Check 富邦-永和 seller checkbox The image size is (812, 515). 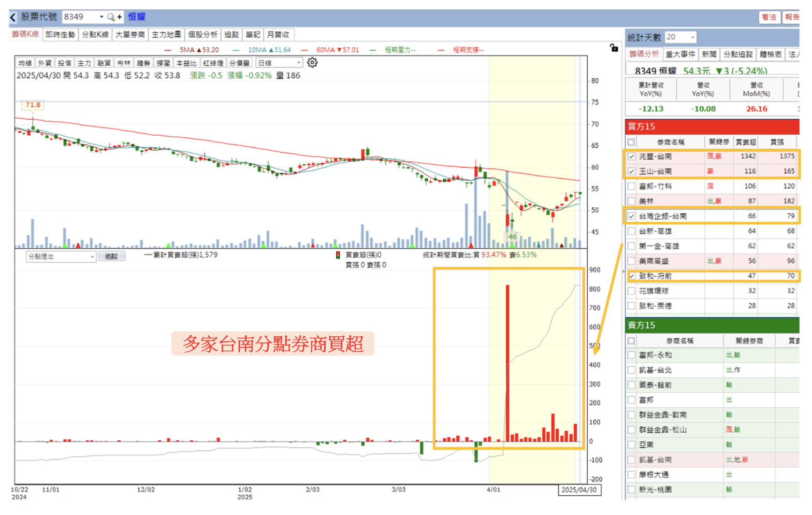click(631, 355)
